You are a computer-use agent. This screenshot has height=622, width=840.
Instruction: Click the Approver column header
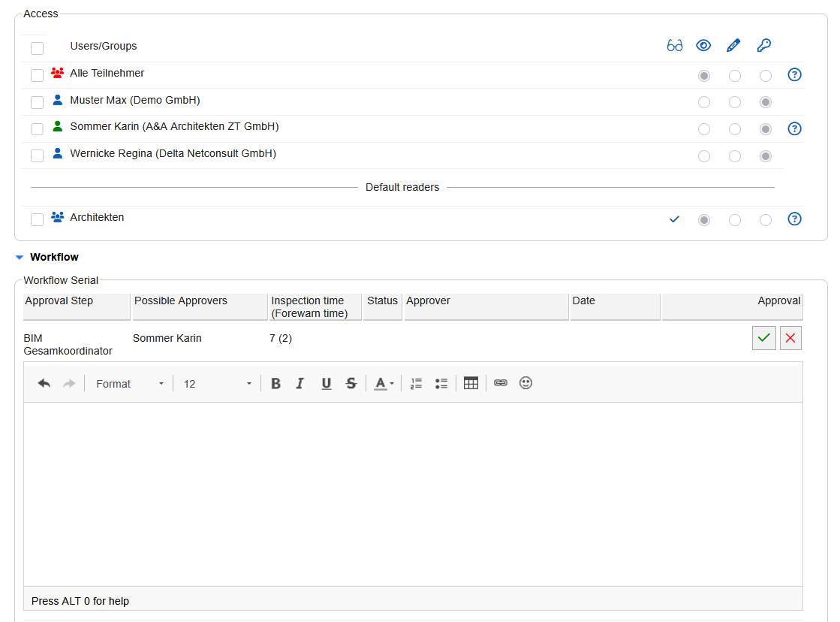click(486, 301)
